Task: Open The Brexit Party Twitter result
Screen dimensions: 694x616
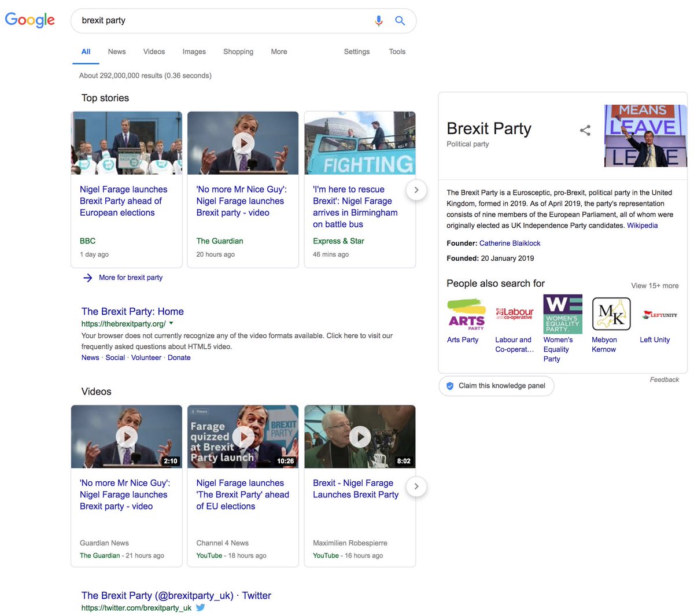Action: tap(176, 595)
